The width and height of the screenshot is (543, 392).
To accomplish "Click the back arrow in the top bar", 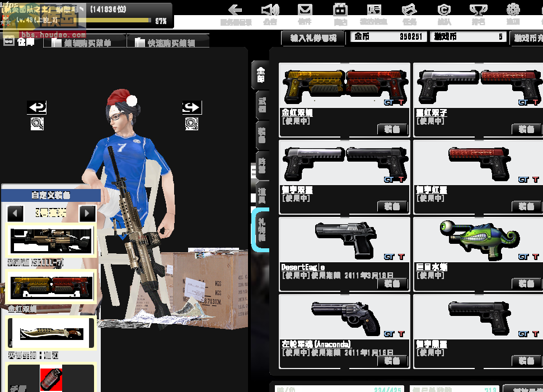I will click(236, 11).
